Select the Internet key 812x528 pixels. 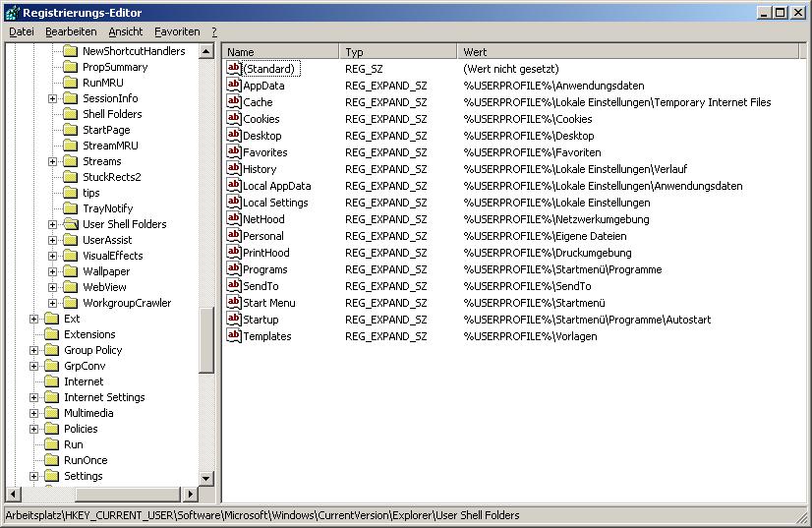point(84,381)
